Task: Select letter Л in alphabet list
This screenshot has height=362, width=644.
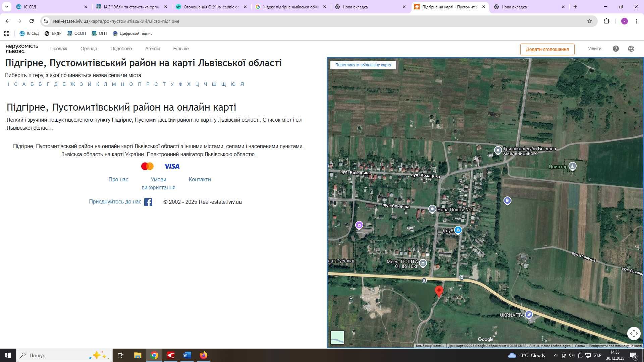Action: 105,84
